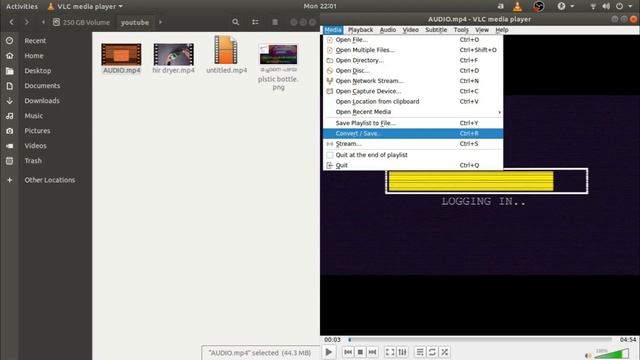Viewport: 640px width, 360px height.
Task: Skip to next media in VLC
Action: pyautogui.click(x=372, y=352)
